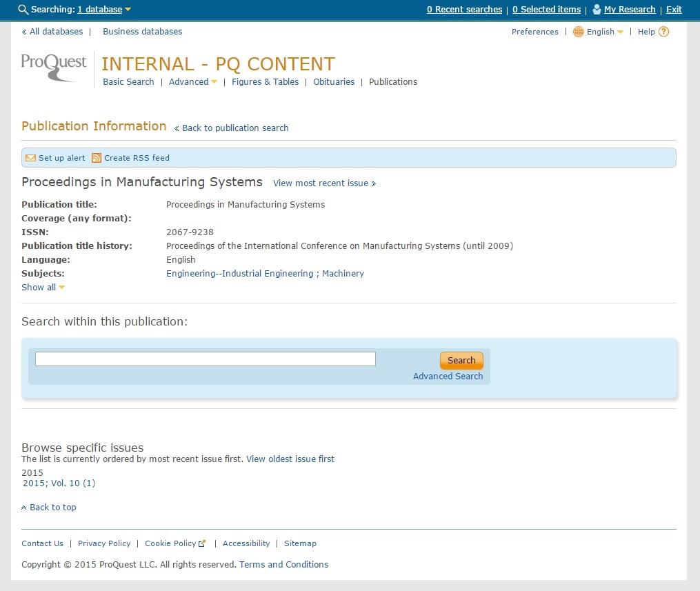The image size is (700, 591).
Task: Open the Basic Search tab
Action: (x=128, y=81)
